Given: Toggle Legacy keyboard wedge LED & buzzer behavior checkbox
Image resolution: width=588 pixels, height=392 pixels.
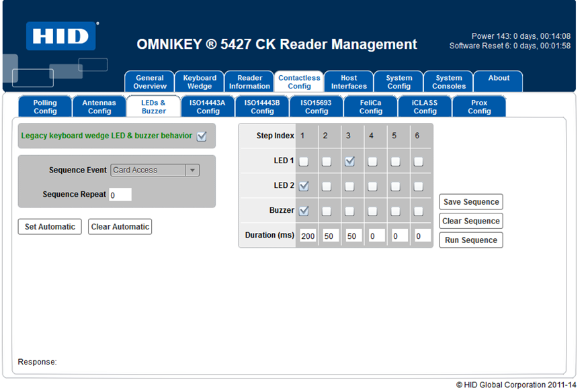Looking at the screenshot, I should point(202,136).
